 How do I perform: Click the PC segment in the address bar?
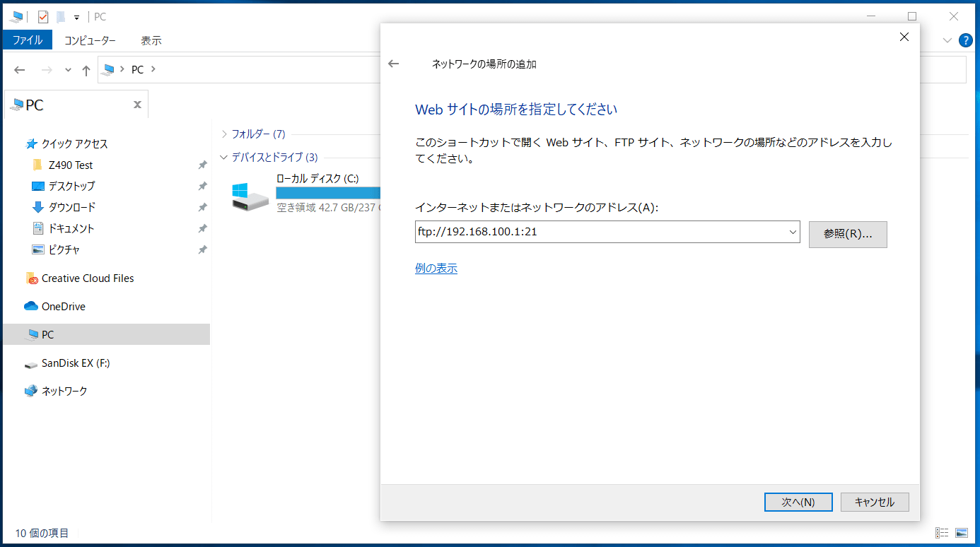click(x=137, y=69)
